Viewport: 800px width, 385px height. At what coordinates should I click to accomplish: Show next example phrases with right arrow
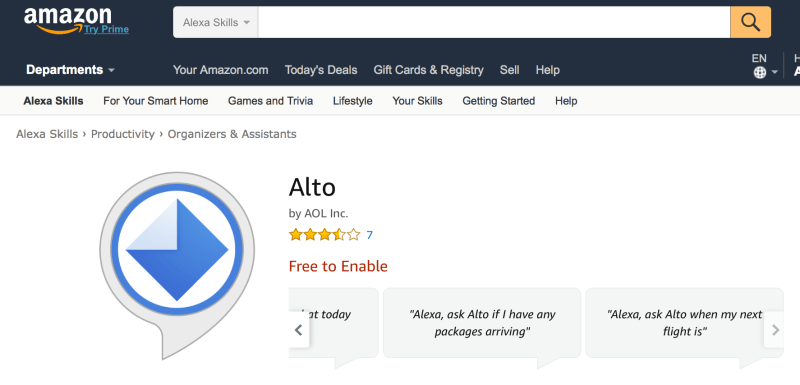pos(774,330)
